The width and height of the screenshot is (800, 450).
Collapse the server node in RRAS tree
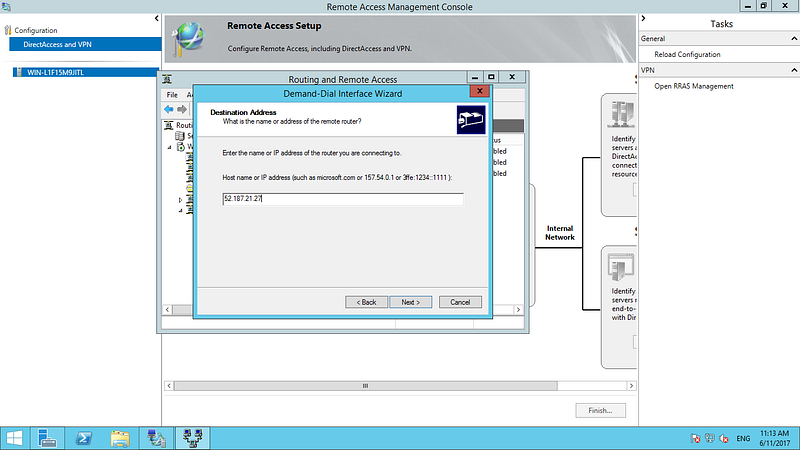tap(170, 147)
